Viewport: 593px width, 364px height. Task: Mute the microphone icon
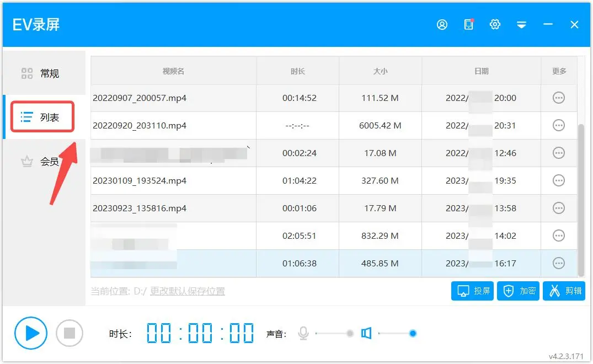pyautogui.click(x=303, y=333)
